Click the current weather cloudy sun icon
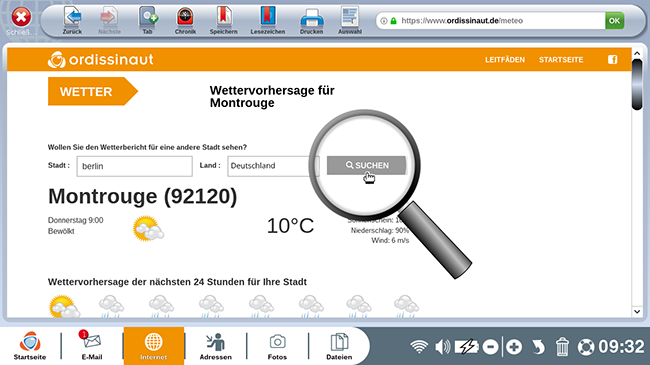This screenshot has width=650, height=365. (x=148, y=229)
